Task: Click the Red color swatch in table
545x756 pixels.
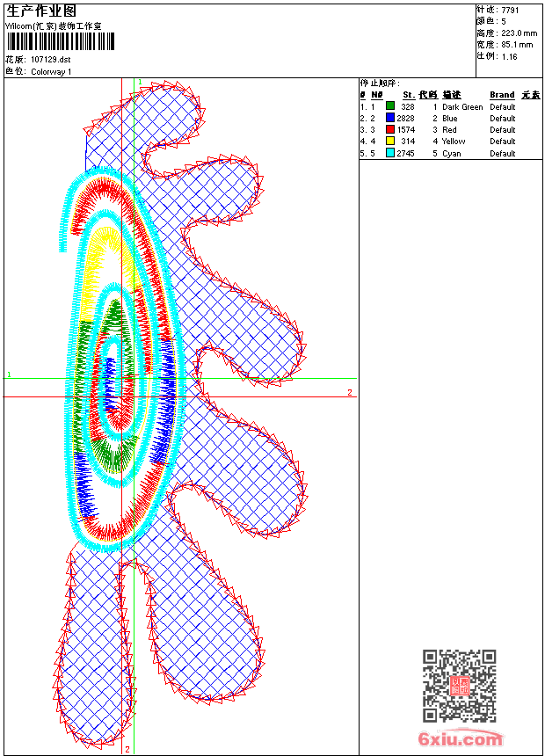Action: tap(390, 128)
